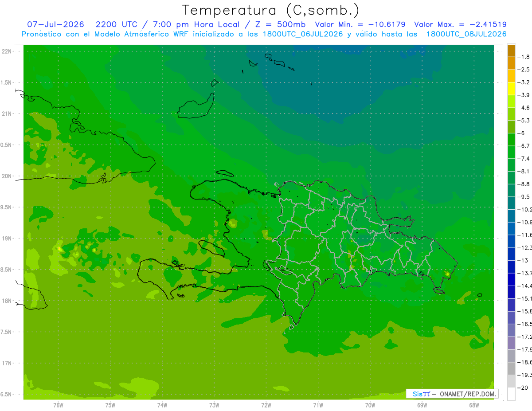This screenshot has height=411, width=532.
Task: Click the "73W" longitude label
Action: click(x=214, y=405)
